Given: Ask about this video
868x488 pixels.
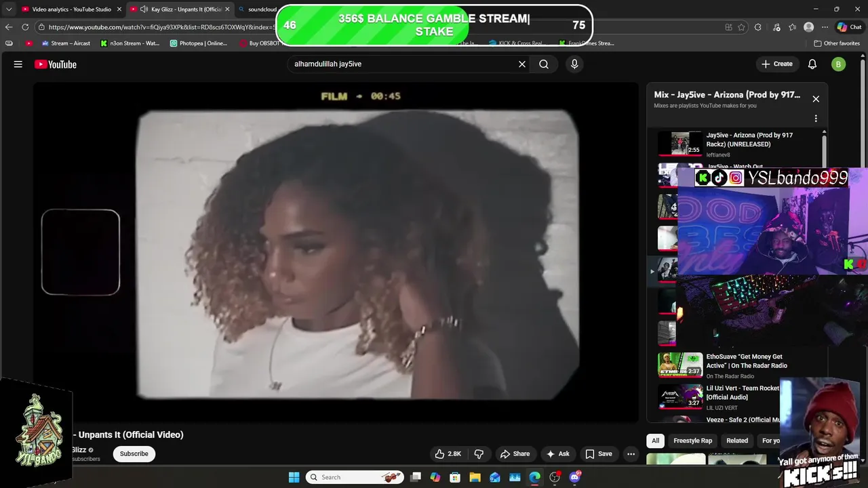Looking at the screenshot, I should (557, 454).
